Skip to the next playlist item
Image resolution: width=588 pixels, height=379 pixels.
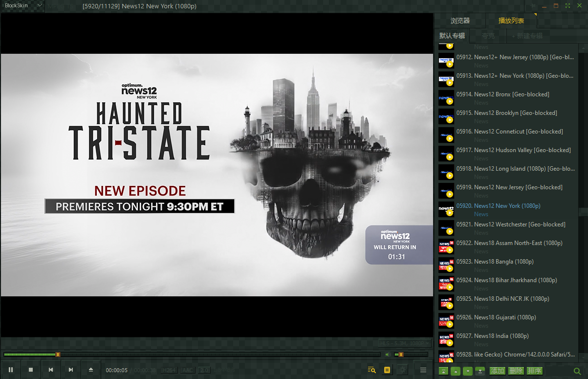pyautogui.click(x=71, y=370)
